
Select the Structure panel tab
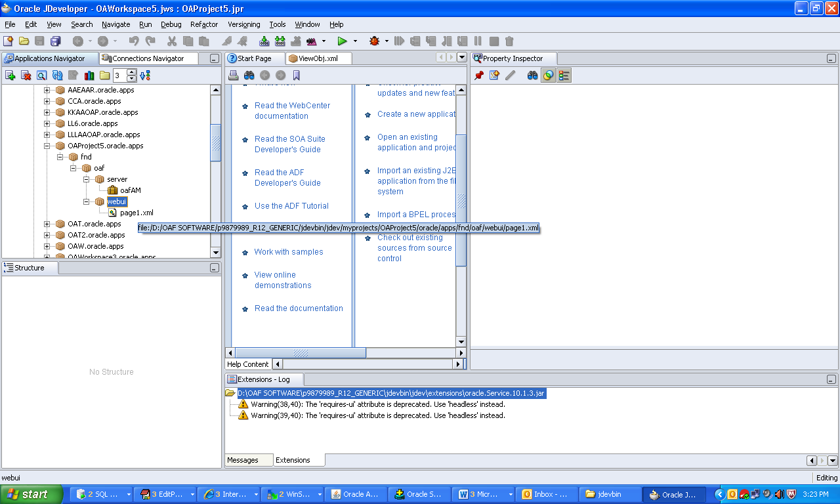coord(30,268)
